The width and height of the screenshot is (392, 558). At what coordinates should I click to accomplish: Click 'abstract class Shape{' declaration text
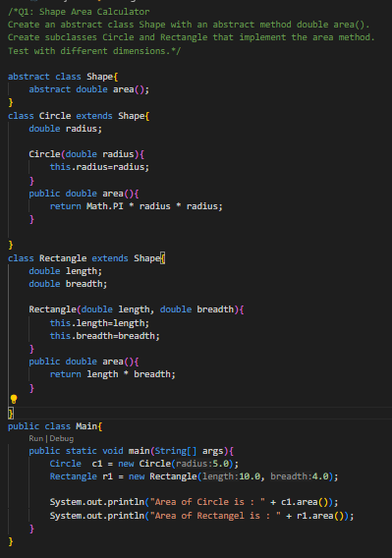pos(63,77)
